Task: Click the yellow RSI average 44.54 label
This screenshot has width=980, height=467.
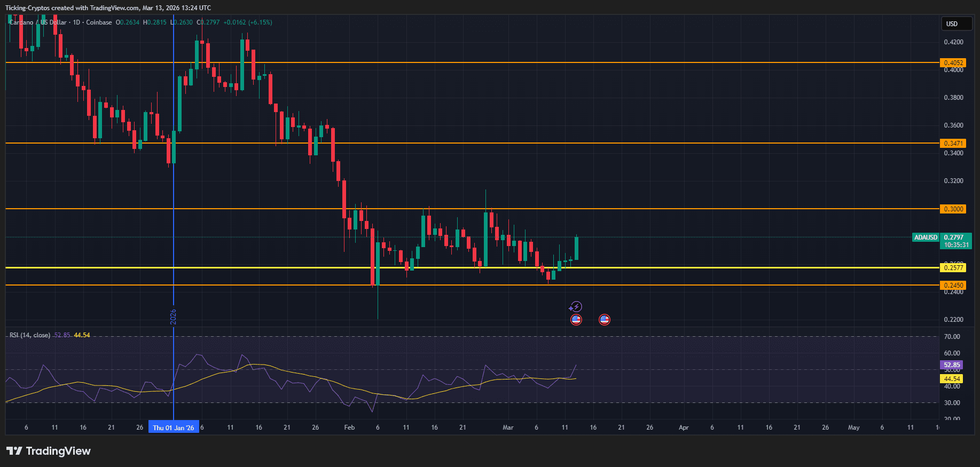Action: pyautogui.click(x=951, y=379)
